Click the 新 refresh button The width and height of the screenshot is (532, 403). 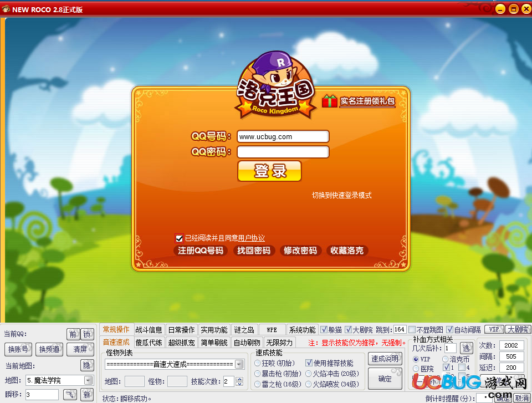coord(87,394)
